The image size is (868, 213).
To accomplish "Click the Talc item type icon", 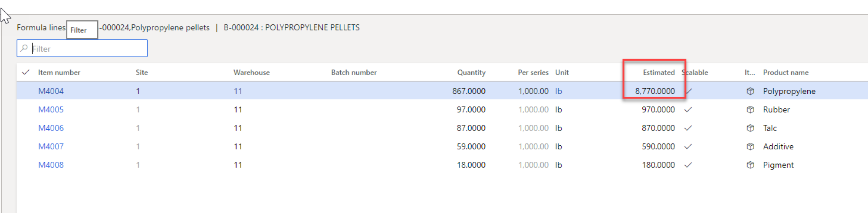I will pyautogui.click(x=750, y=128).
